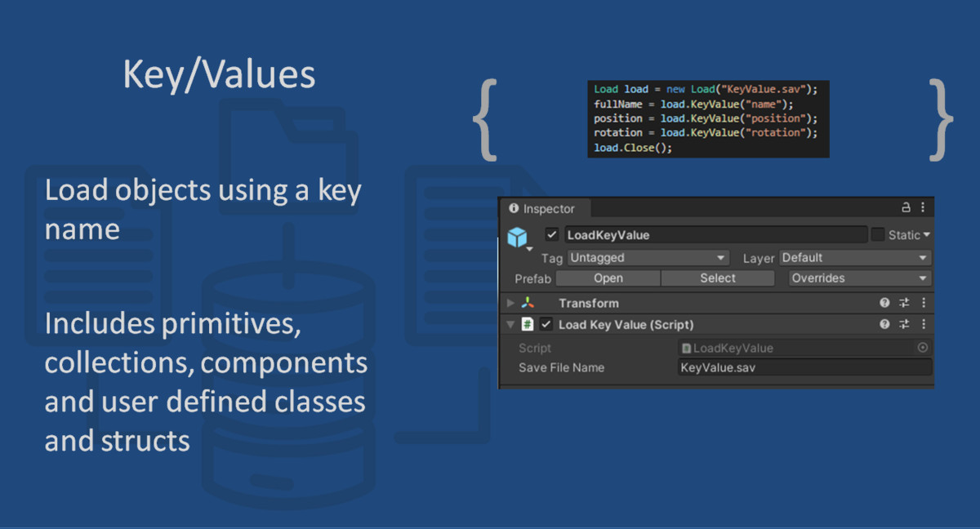
Task: Uncheck the LoadKeyValue active checkbox
Action: pyautogui.click(x=552, y=235)
